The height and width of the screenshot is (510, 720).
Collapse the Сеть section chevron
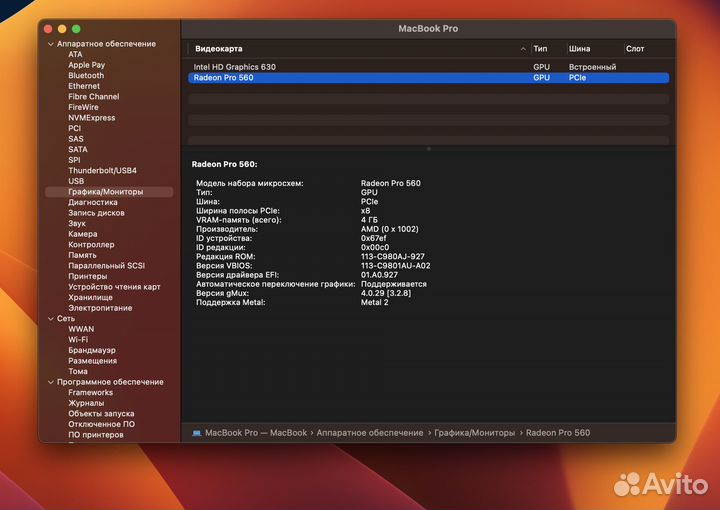pos(51,319)
